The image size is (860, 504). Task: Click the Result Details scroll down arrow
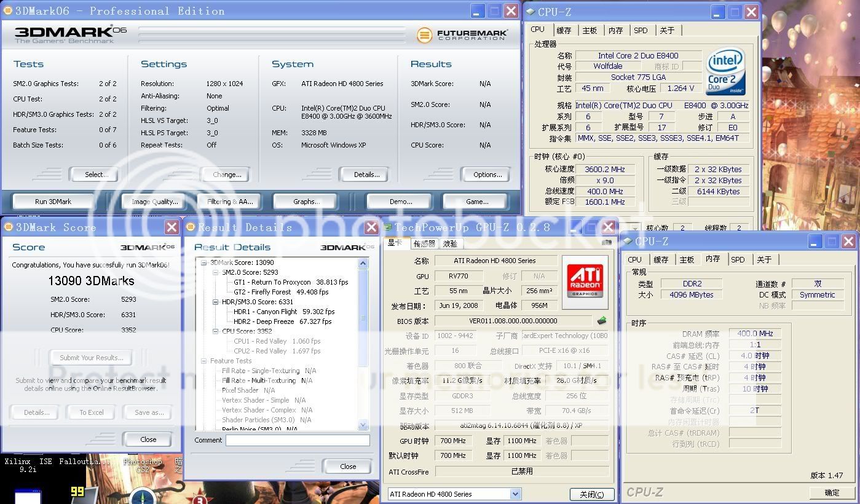pos(363,424)
